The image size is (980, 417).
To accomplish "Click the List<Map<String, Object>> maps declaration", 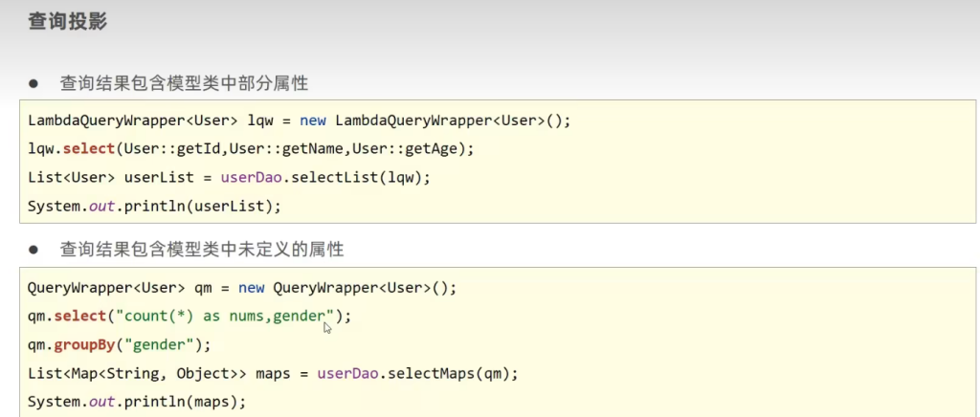I will point(159,372).
